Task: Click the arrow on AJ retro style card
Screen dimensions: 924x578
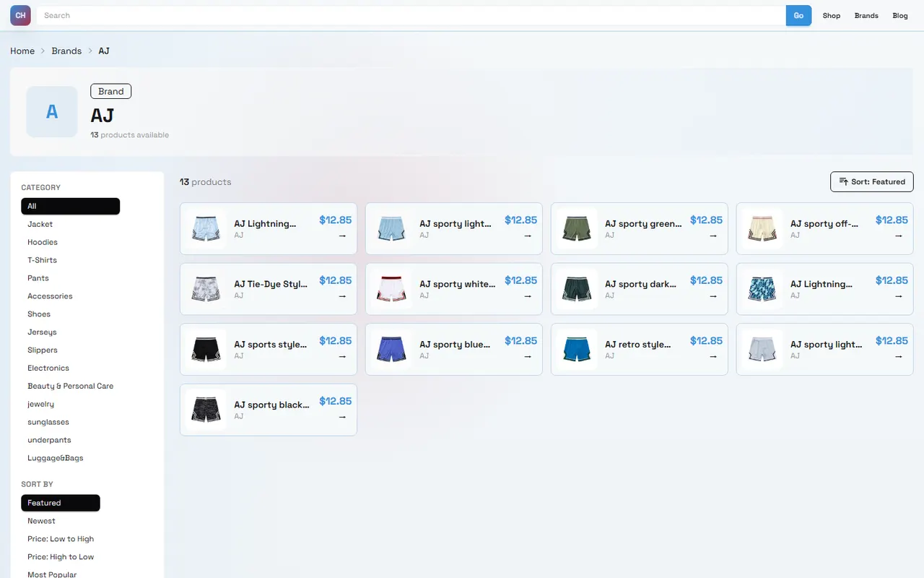Action: click(x=713, y=356)
